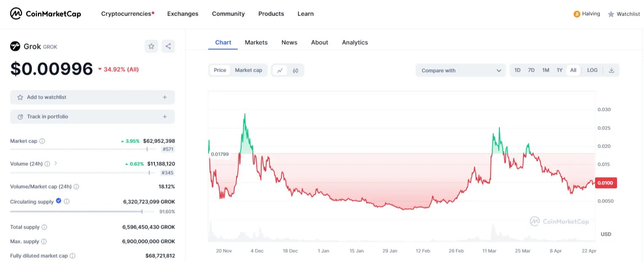The width and height of the screenshot is (644, 262).
Task: Open Market cap info tooltip icon
Action: pyautogui.click(x=42, y=141)
